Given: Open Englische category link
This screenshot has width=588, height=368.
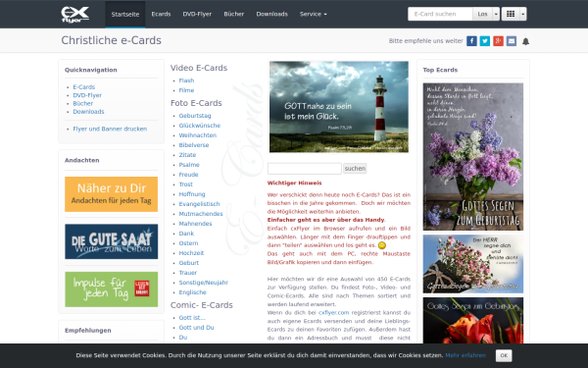Looking at the screenshot, I should (x=192, y=292).
